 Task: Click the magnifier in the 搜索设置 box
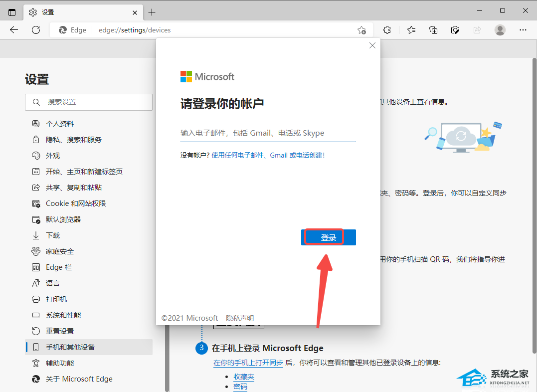tap(36, 102)
